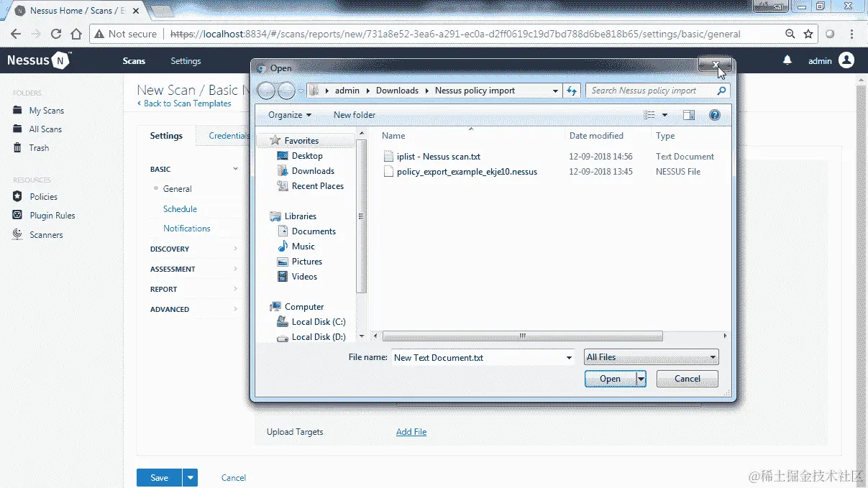Open address path dropdown arrow
The width and height of the screenshot is (868, 488).
(x=555, y=91)
